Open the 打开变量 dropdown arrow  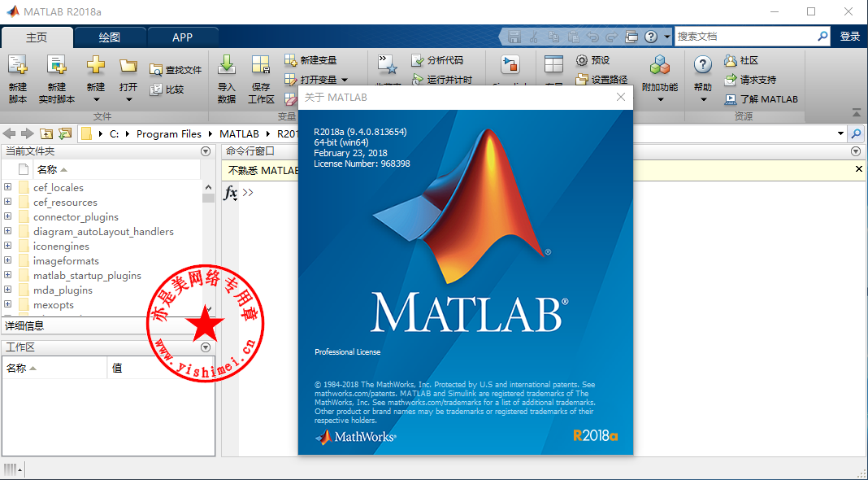pyautogui.click(x=345, y=81)
